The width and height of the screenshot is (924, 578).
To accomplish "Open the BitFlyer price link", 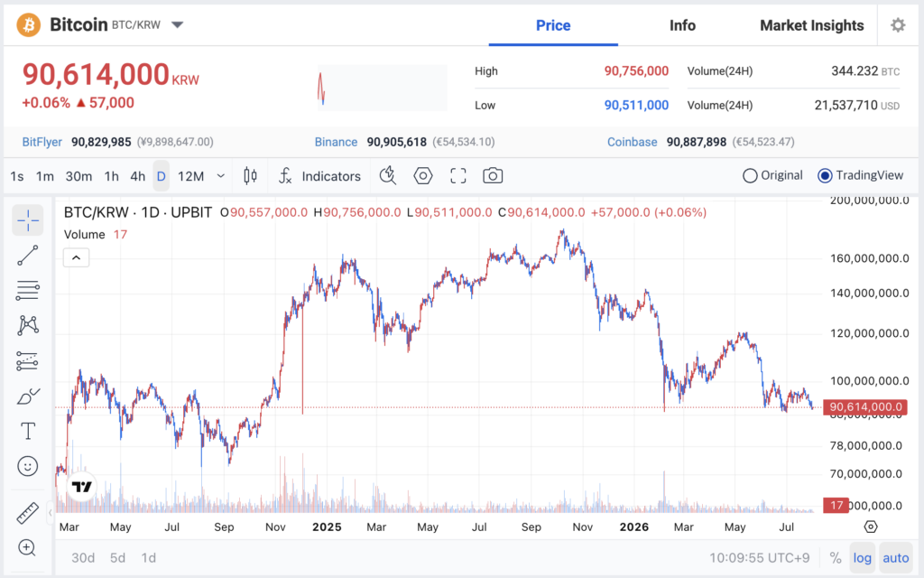I will pyautogui.click(x=42, y=142).
